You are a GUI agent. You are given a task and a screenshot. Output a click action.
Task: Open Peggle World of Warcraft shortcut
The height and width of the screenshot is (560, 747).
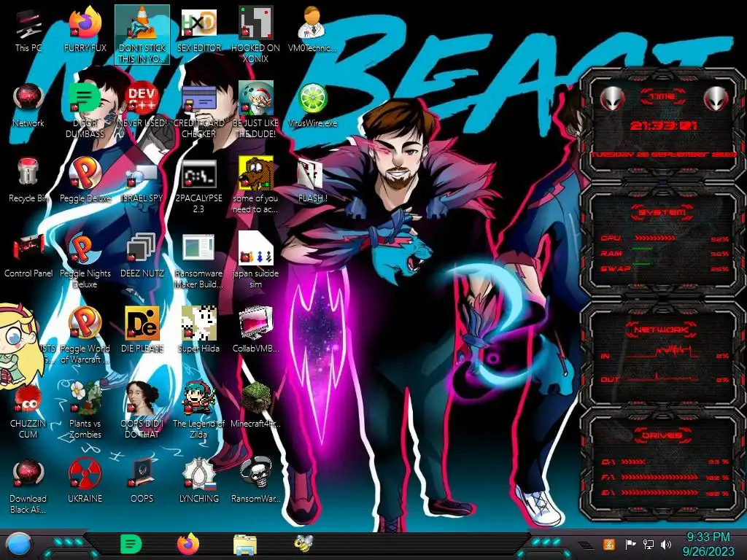point(85,335)
